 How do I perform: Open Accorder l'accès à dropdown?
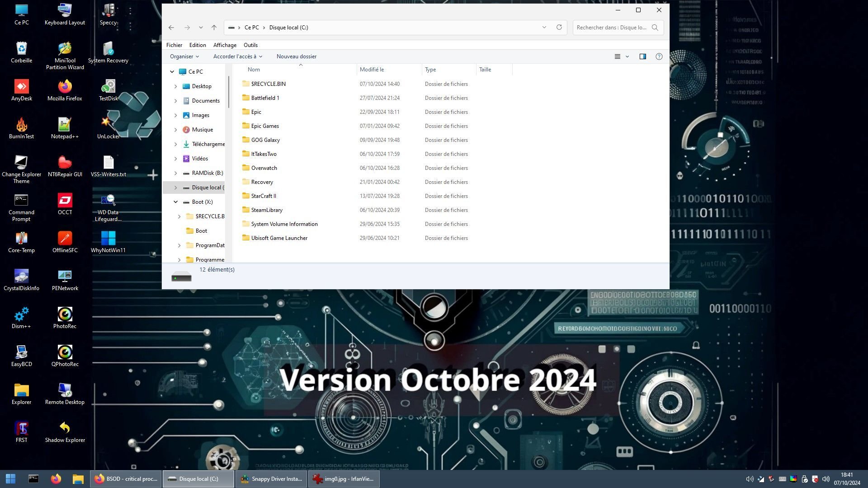[238, 56]
